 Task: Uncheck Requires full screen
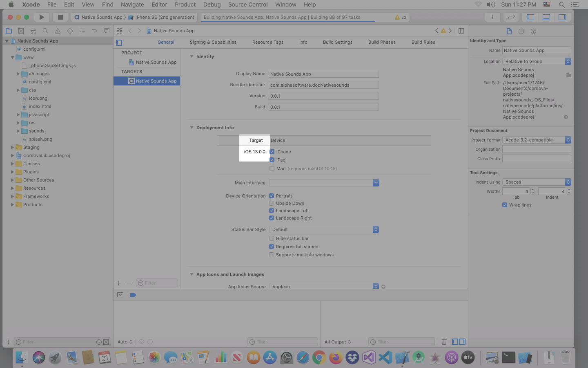(x=272, y=247)
